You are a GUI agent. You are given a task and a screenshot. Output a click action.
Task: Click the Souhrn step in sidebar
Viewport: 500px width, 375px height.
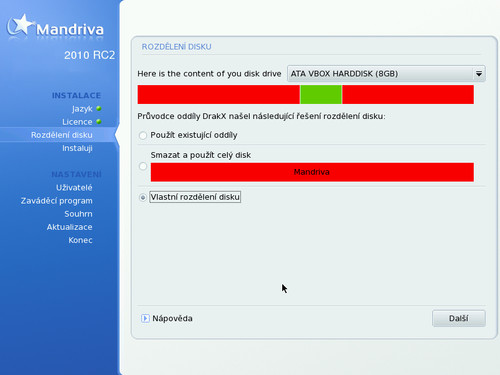tap(78, 214)
